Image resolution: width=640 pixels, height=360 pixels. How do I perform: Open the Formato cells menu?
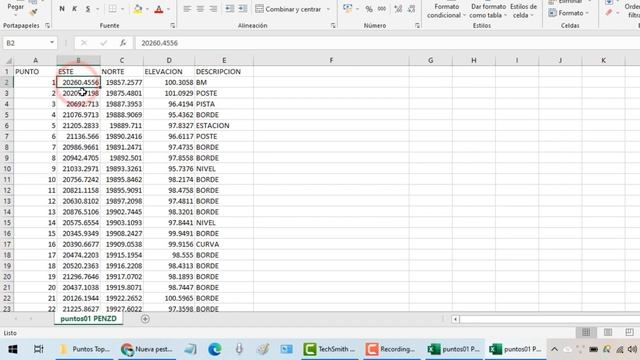(x=569, y=13)
